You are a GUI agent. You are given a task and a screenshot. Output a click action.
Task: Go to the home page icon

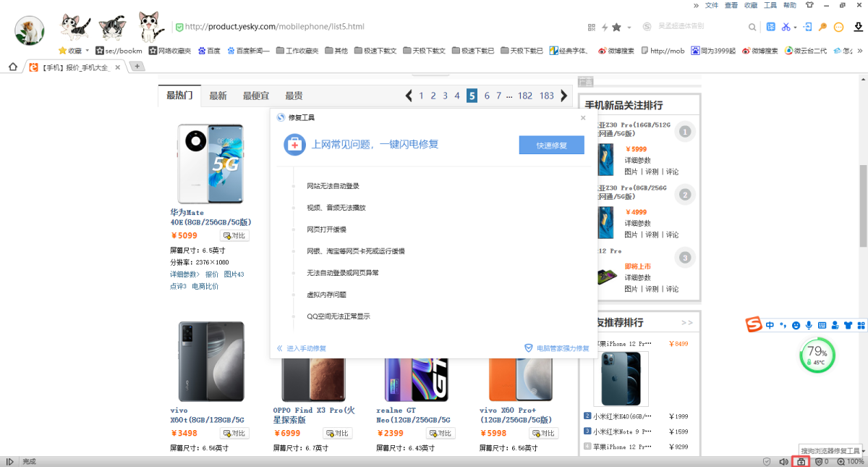12,67
